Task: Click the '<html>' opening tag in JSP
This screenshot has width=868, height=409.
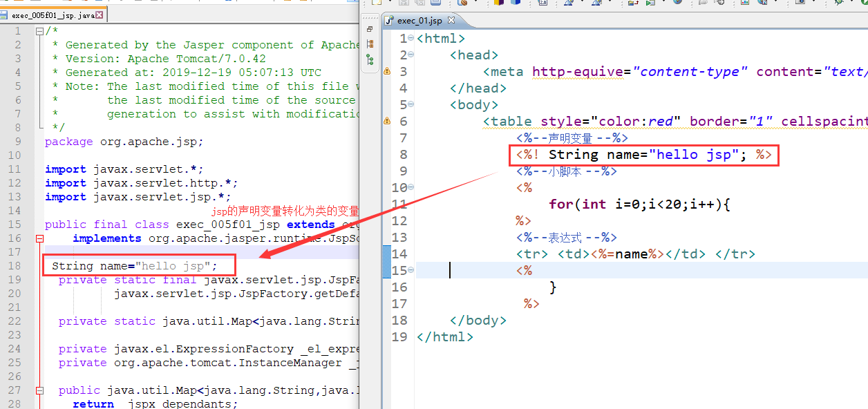Action: click(x=441, y=39)
